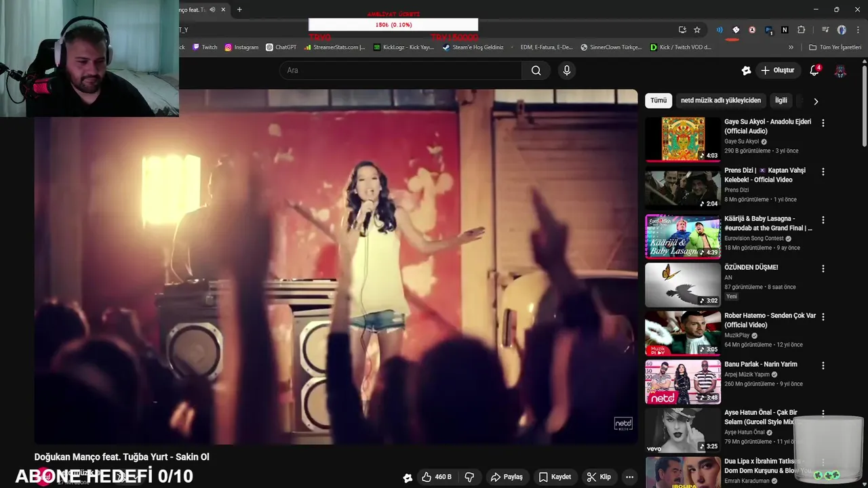Open the Twitch bookmark
The width and height of the screenshot is (868, 488).
click(205, 47)
